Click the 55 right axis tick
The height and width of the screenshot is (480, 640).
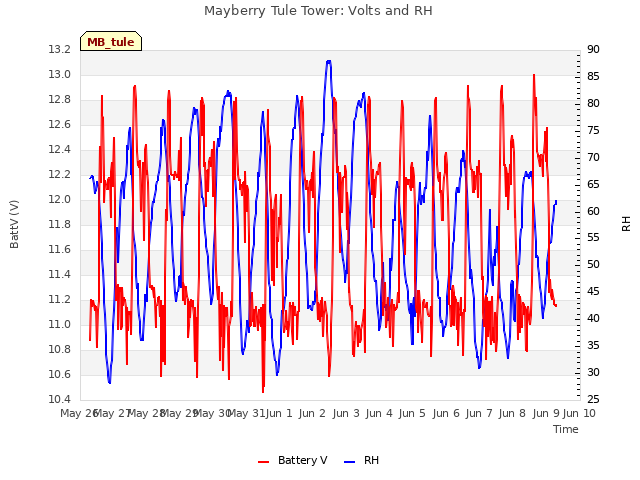pyautogui.click(x=593, y=238)
